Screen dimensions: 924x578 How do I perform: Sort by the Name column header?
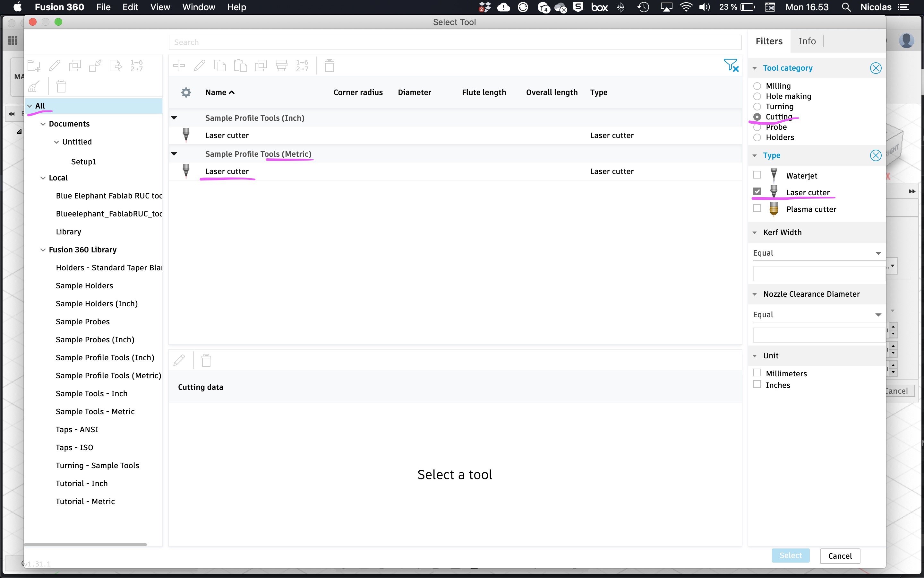coord(219,92)
